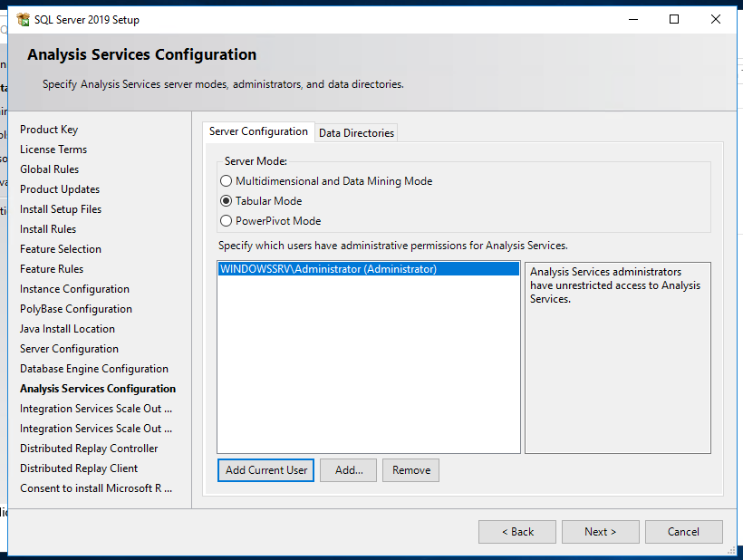The width and height of the screenshot is (743, 560).
Task: Select PowerPivot Mode radio button
Action: [x=226, y=221]
